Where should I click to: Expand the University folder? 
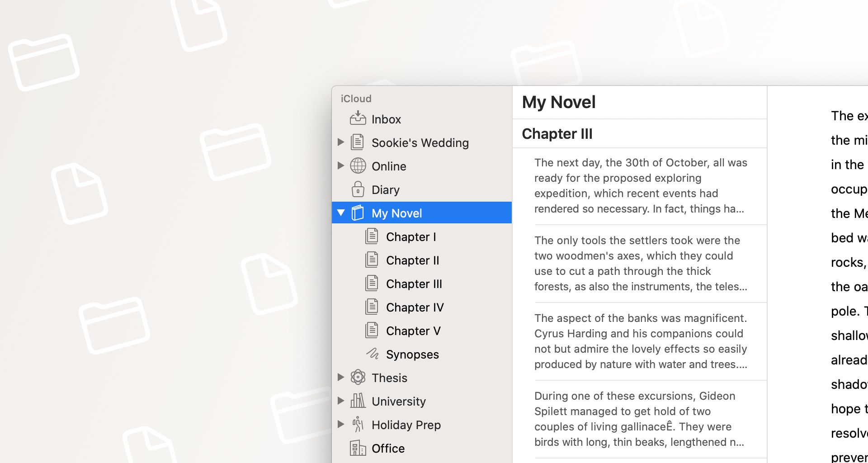point(341,401)
